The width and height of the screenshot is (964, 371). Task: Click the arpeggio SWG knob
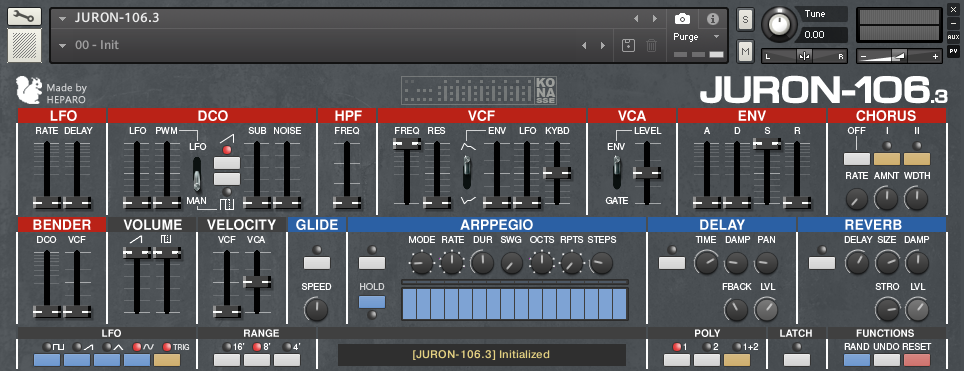(x=512, y=263)
